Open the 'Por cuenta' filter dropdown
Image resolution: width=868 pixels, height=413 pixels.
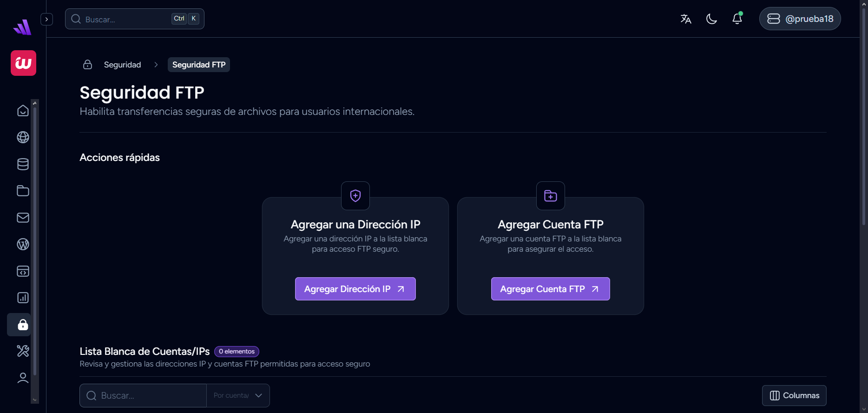(238, 395)
